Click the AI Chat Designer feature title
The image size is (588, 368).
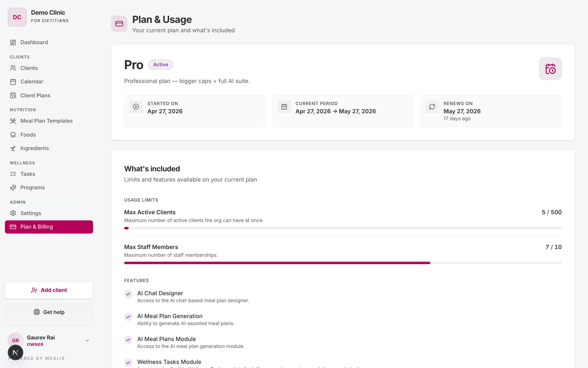pos(160,293)
